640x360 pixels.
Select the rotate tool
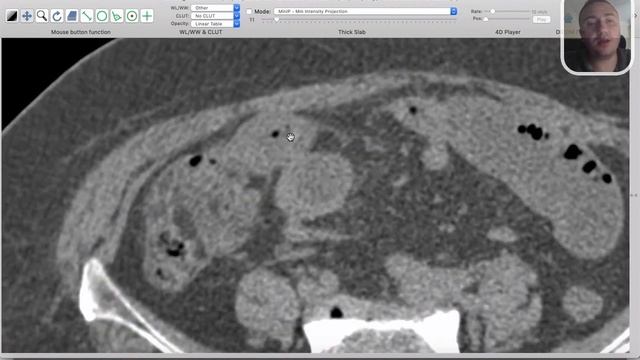point(57,16)
